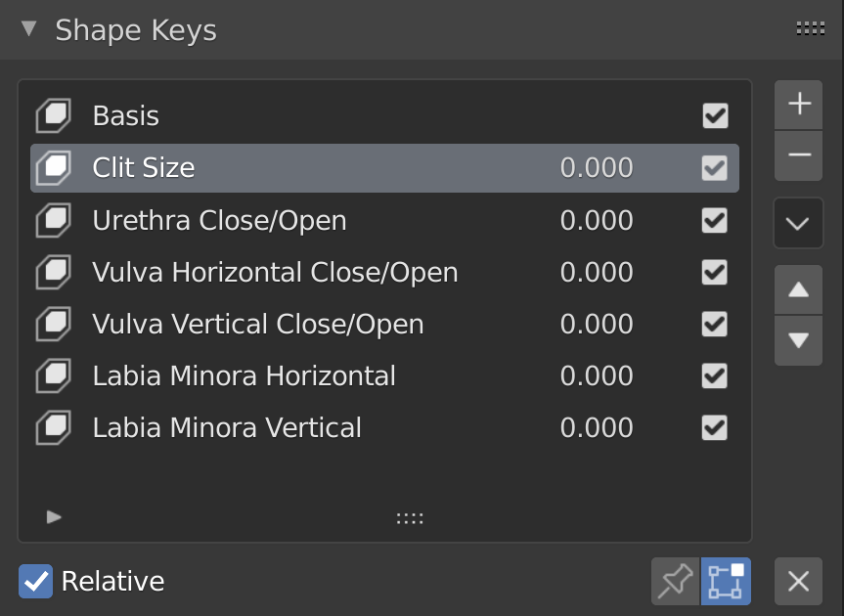844x616 pixels.
Task: Move shape key up in list
Action: pos(798,289)
